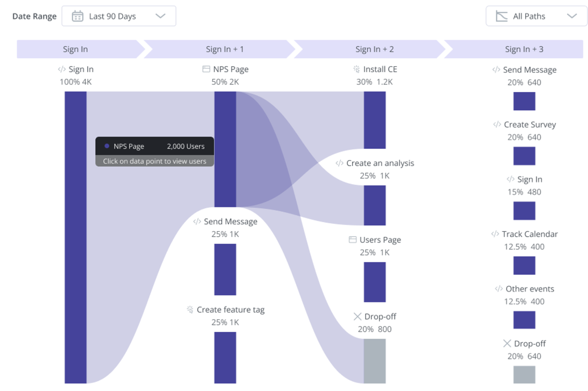This screenshot has width=588, height=391.
Task: Click the chevron arrow in All Paths selector
Action: pos(572,16)
